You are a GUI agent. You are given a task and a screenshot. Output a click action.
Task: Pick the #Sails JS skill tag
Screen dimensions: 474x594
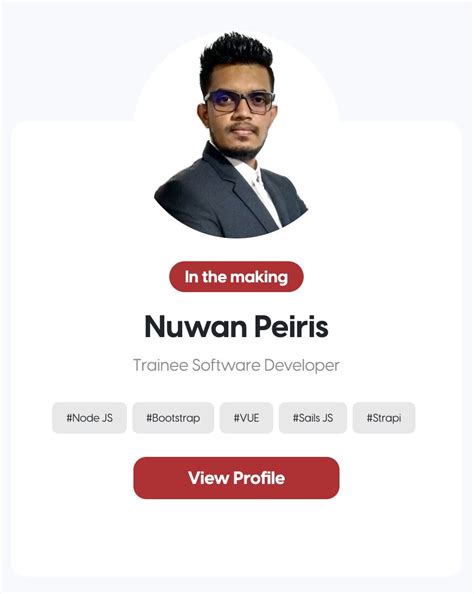(313, 418)
